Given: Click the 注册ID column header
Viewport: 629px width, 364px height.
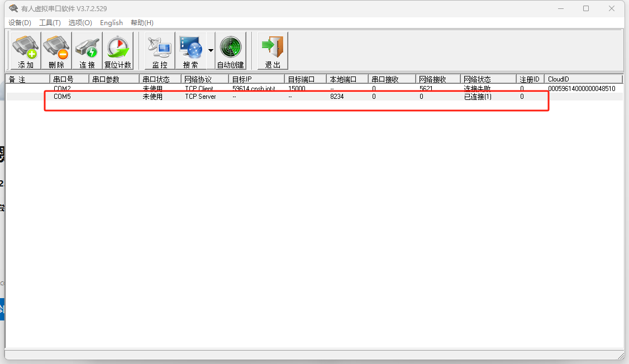Looking at the screenshot, I should point(530,79).
